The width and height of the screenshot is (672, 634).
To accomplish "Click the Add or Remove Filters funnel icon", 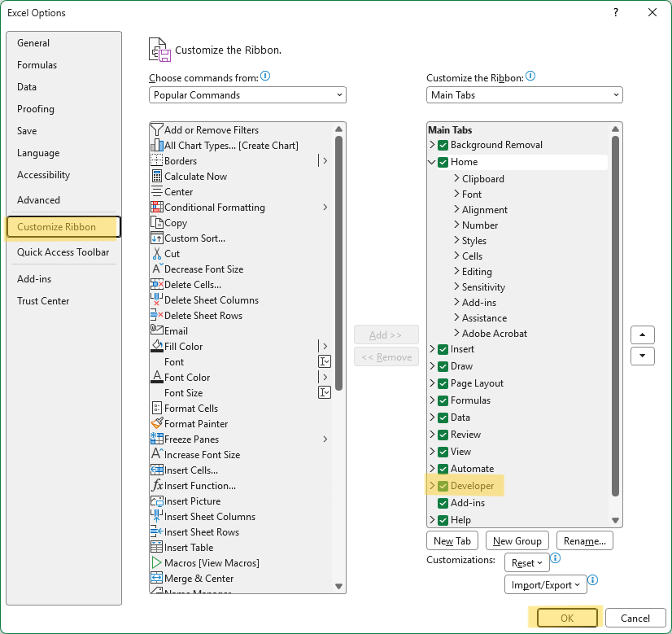I will coord(157,130).
